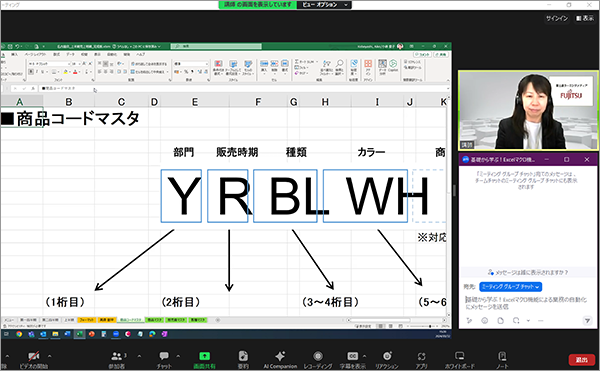600x371 pixels.
Task: Toggle bold formatting in Excel ribbon
Action: (31, 72)
